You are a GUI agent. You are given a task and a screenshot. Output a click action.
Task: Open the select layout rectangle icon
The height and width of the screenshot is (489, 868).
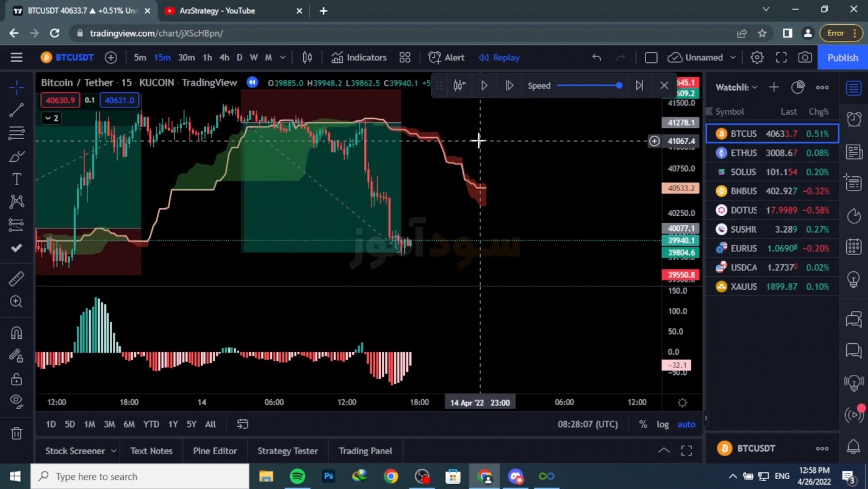coord(651,57)
